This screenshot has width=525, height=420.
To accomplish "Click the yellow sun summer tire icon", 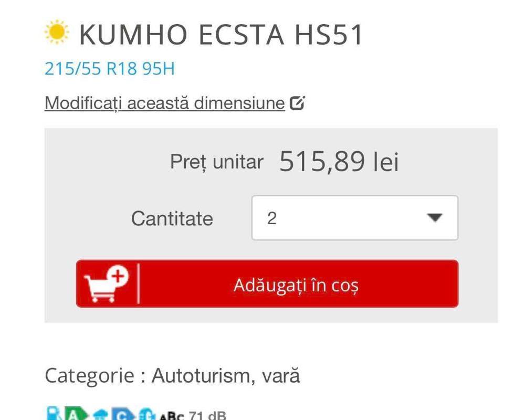I will (x=57, y=32).
